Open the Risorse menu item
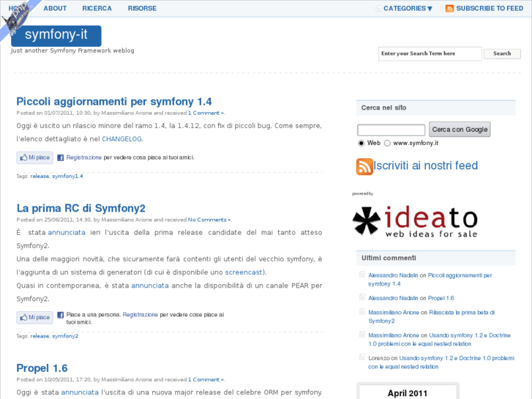The image size is (532, 399). pyautogui.click(x=142, y=9)
